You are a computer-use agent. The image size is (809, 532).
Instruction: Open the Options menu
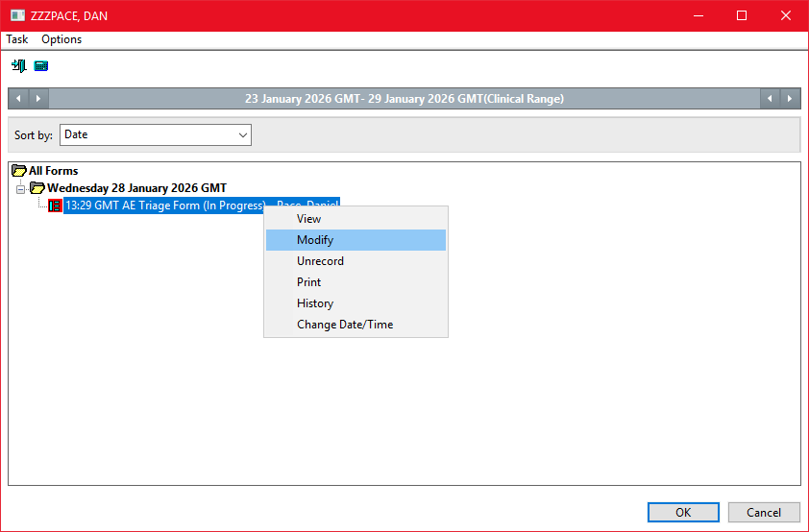click(61, 39)
